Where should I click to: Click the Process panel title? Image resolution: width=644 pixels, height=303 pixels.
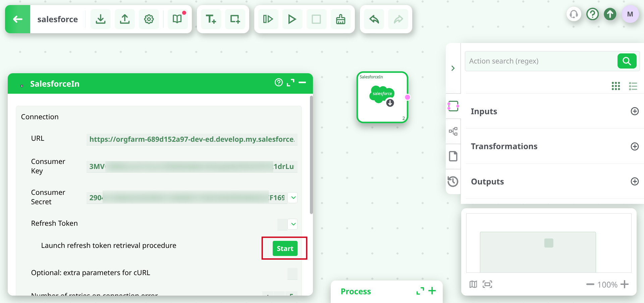(x=356, y=291)
